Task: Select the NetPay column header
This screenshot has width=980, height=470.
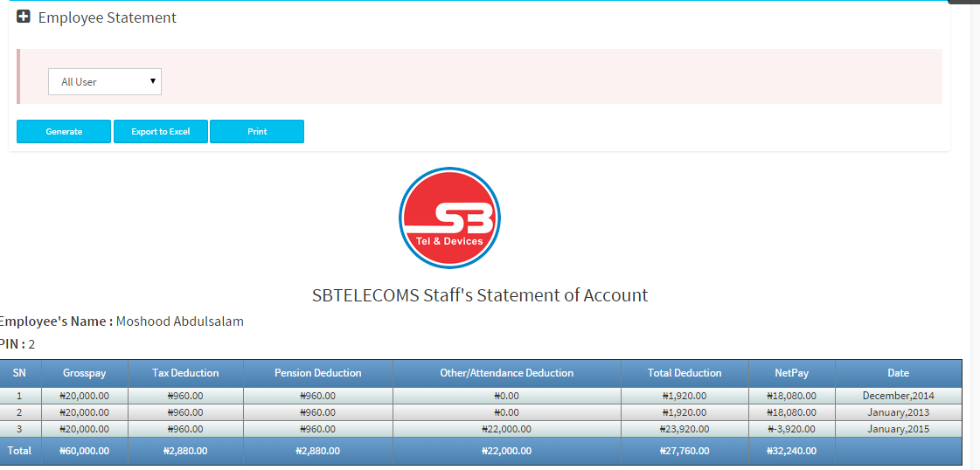Action: pos(792,373)
